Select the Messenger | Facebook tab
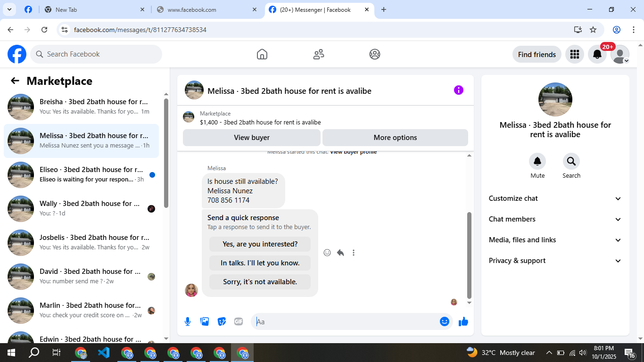Viewport: 644px width, 362px height. pyautogui.click(x=320, y=9)
